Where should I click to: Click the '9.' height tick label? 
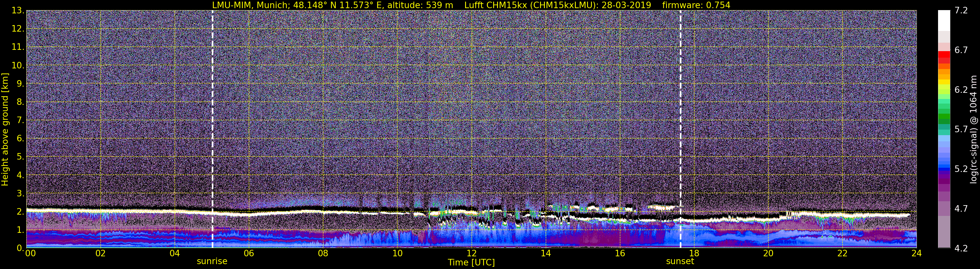point(20,84)
